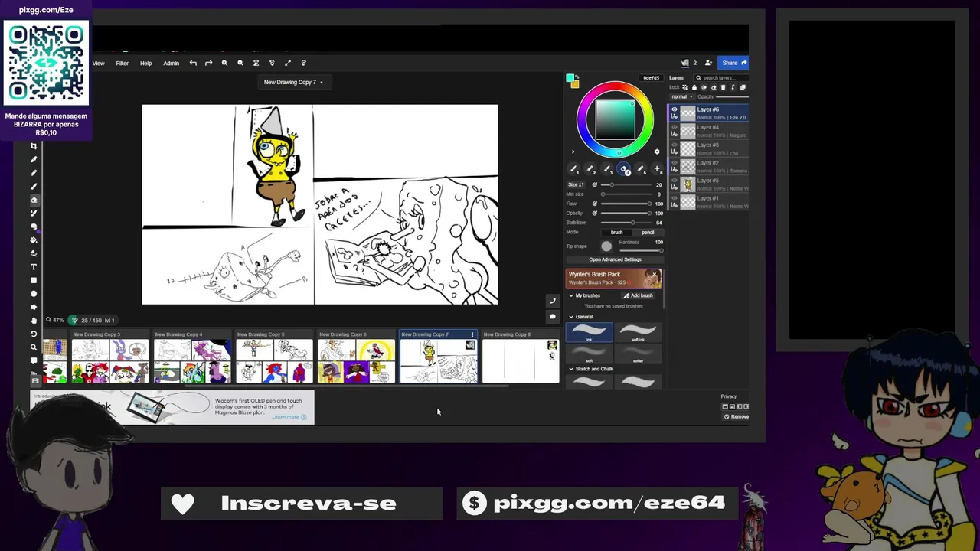Viewport: 980px width, 551px height.
Task: Select the Crop tool in left toolbar
Action: point(34,146)
